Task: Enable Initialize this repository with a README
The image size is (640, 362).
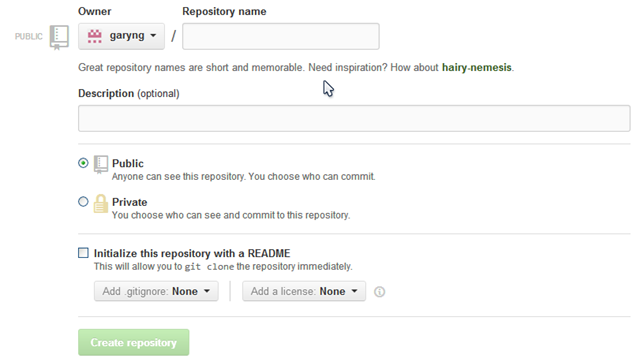Action: click(x=83, y=253)
